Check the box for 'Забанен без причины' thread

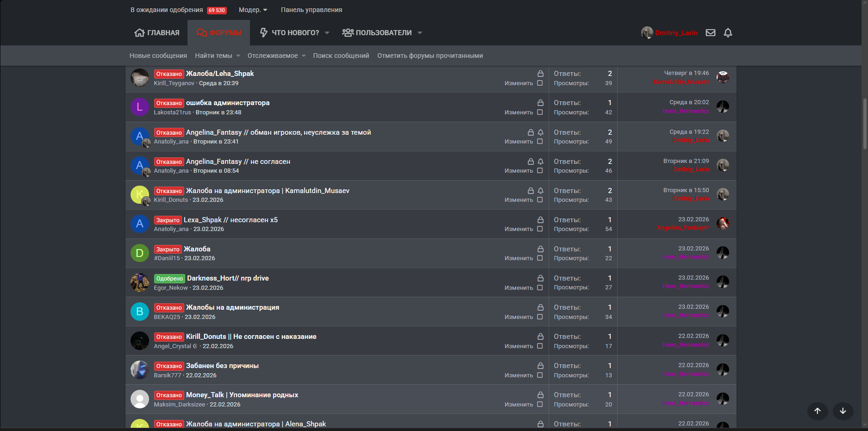pos(540,375)
